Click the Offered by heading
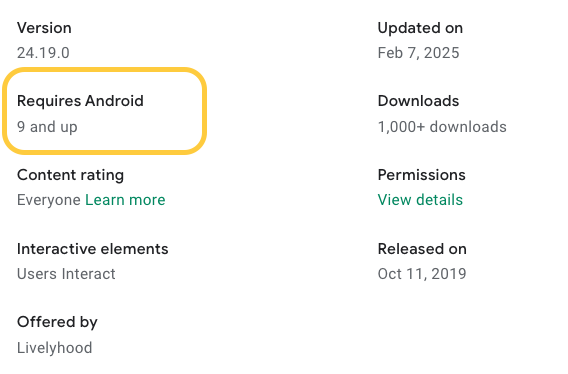 pyautogui.click(x=57, y=322)
